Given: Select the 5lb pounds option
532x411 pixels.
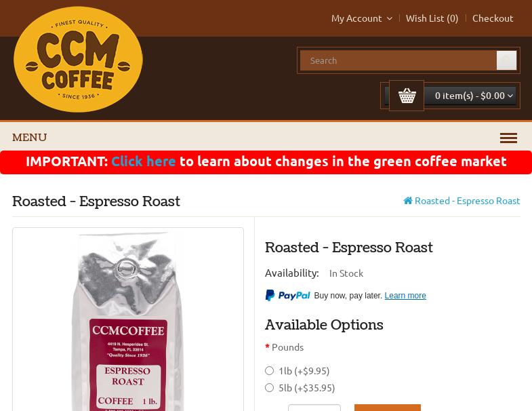Looking at the screenshot, I should pos(270,387).
